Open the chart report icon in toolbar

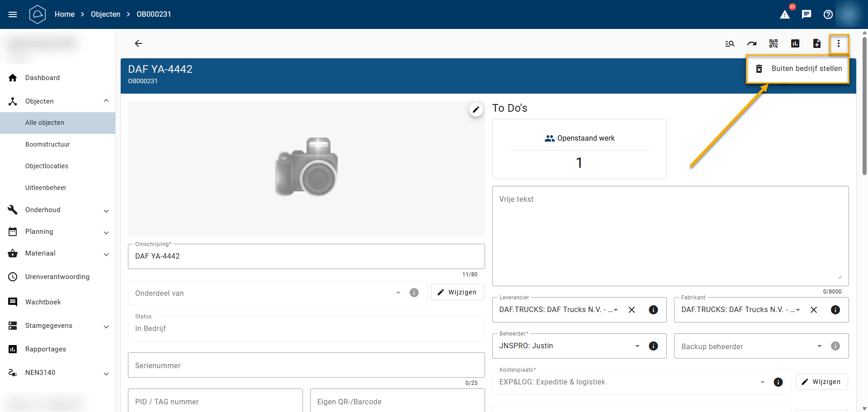(x=795, y=43)
